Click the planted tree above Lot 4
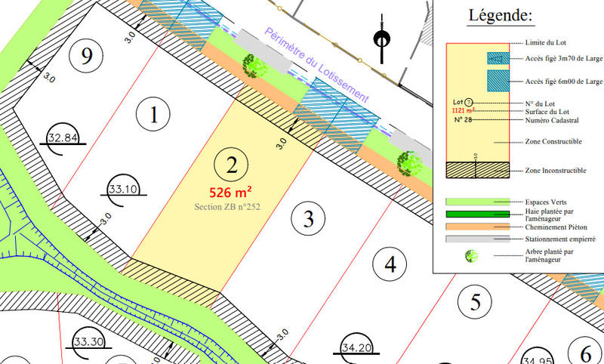Viewport: 604px width, 364px height. [408, 162]
